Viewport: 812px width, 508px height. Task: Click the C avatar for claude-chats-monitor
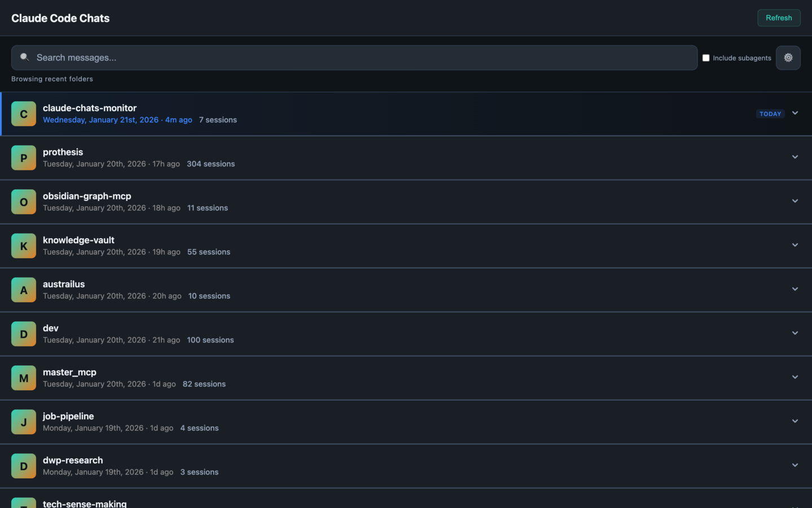coord(24,113)
